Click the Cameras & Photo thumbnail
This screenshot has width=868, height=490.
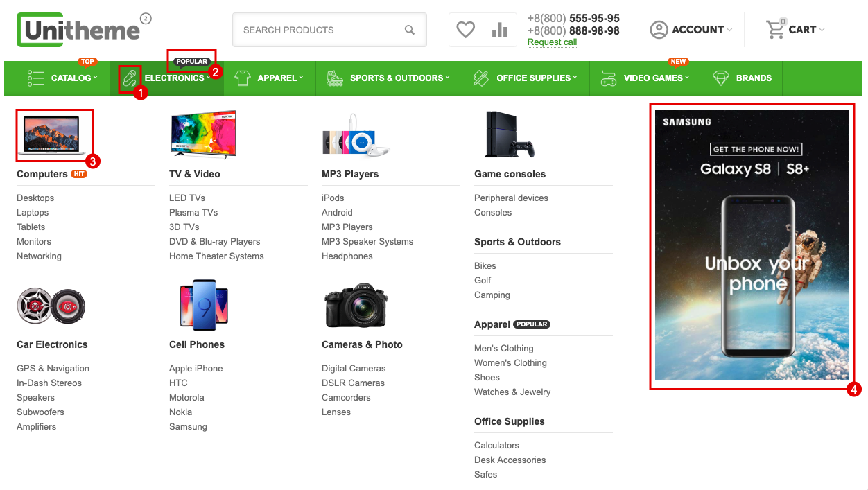pyautogui.click(x=356, y=305)
